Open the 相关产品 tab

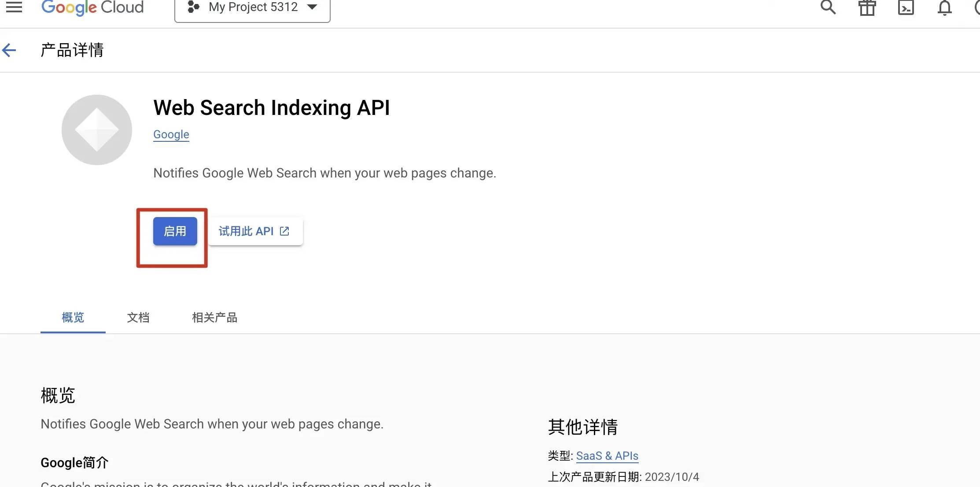click(214, 317)
